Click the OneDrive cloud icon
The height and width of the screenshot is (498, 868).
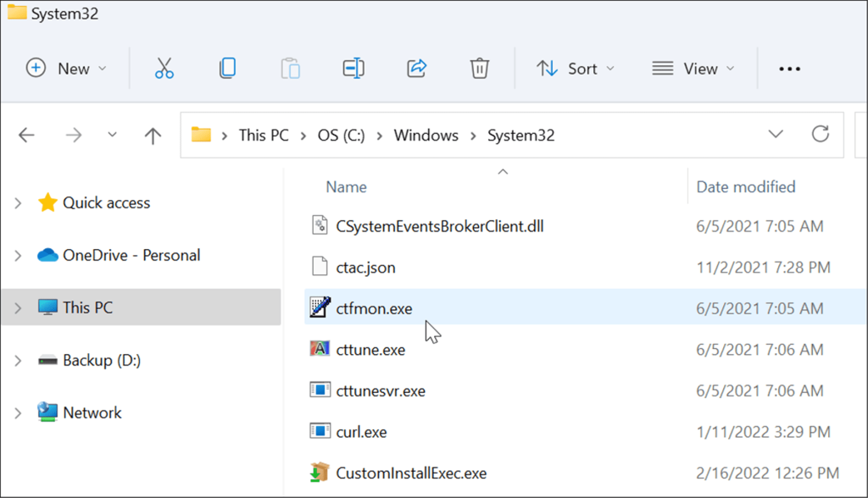[x=47, y=255]
